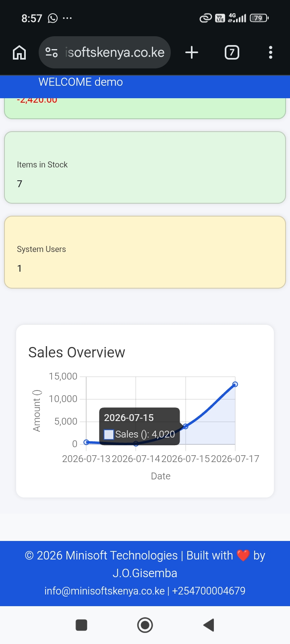The height and width of the screenshot is (644, 290).
Task: Select the 2026-07-17 data point on chart
Action: click(x=235, y=384)
